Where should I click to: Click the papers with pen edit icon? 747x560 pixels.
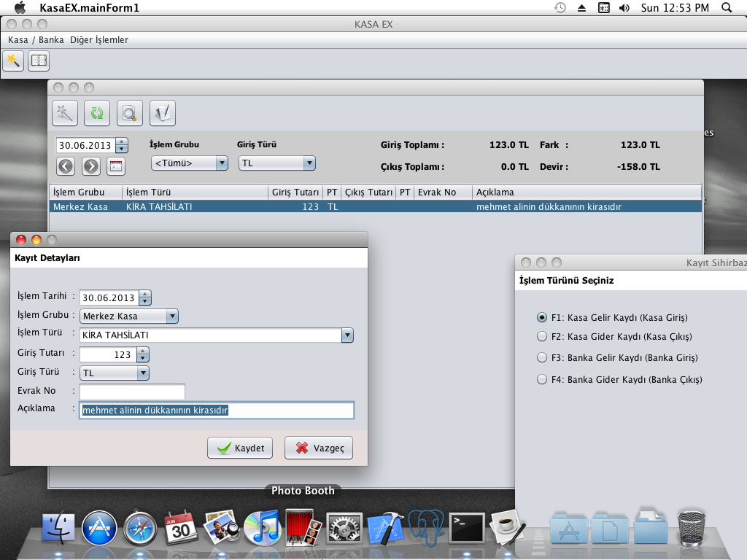(163, 113)
